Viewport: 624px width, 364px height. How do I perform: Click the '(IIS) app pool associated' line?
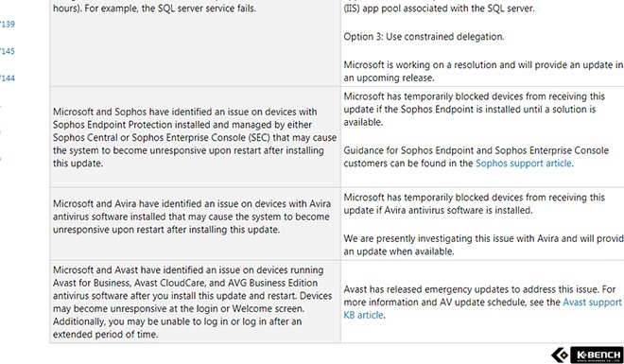pyautogui.click(x=439, y=8)
